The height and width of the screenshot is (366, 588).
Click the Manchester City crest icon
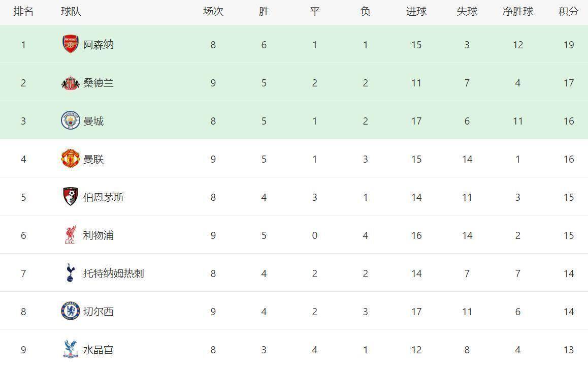tap(71, 120)
